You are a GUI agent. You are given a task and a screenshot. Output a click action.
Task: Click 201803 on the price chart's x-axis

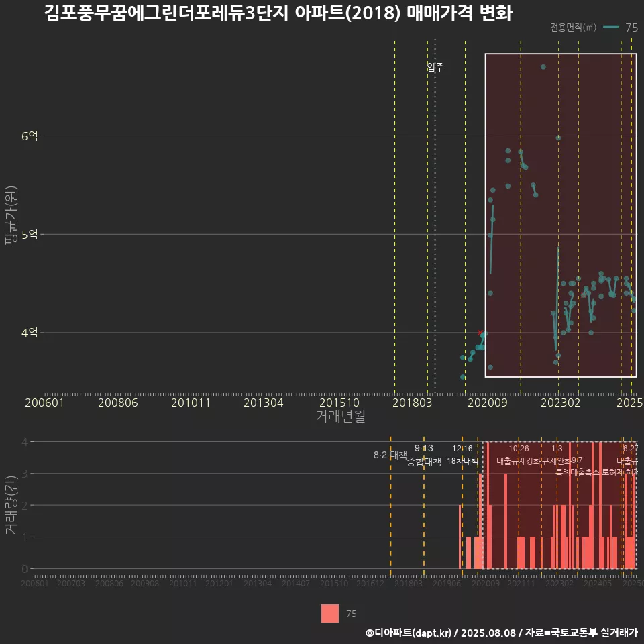[x=413, y=402]
